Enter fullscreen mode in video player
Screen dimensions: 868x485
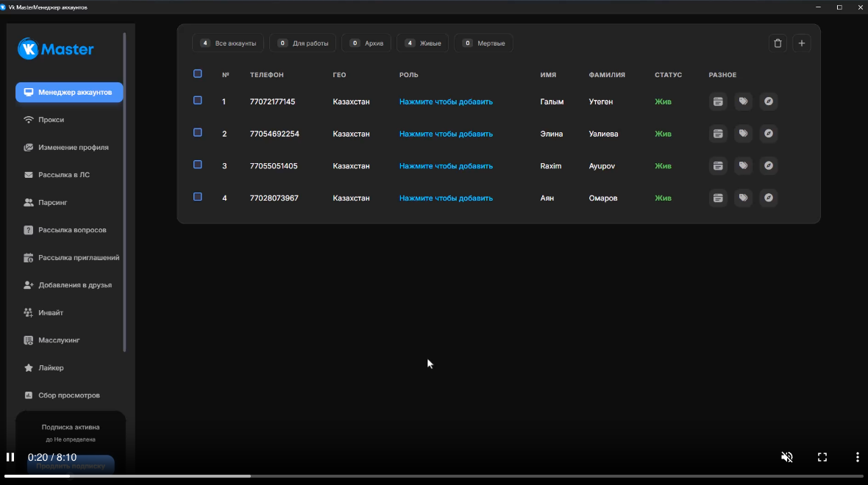point(822,457)
